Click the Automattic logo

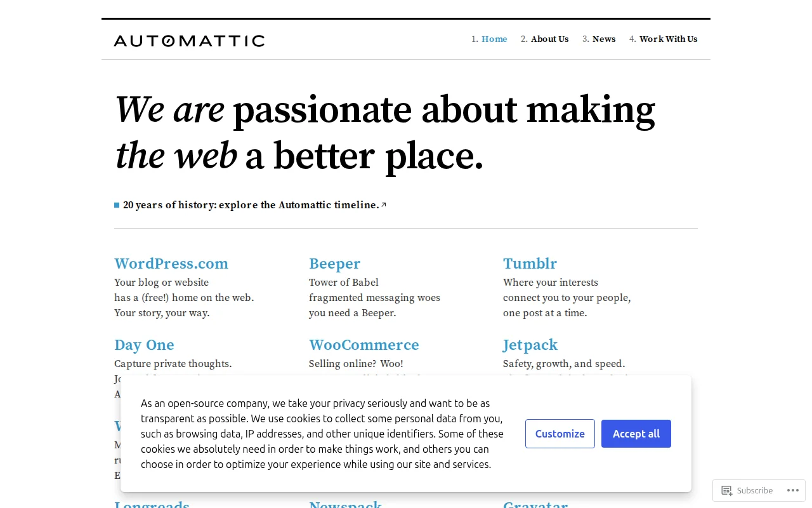[x=189, y=40]
